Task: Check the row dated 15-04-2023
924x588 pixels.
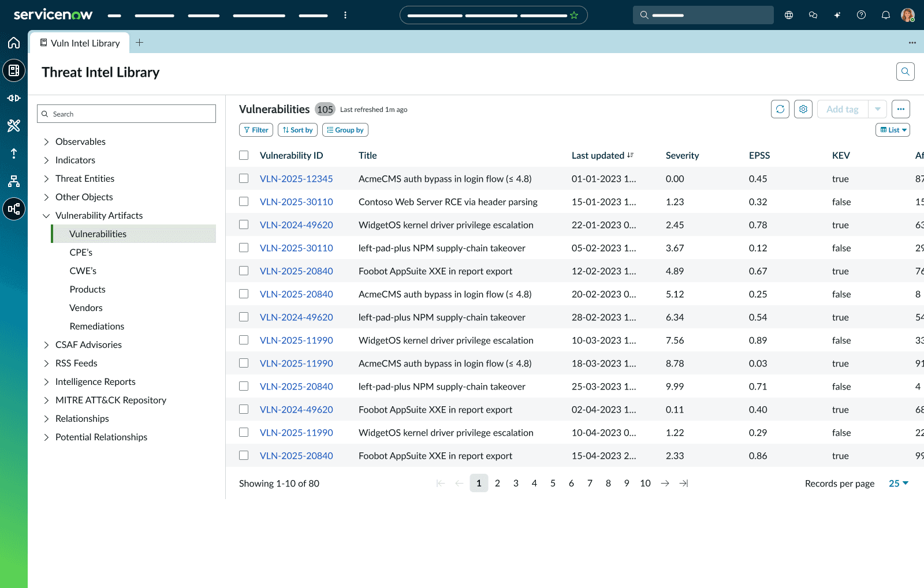Action: 244,455
